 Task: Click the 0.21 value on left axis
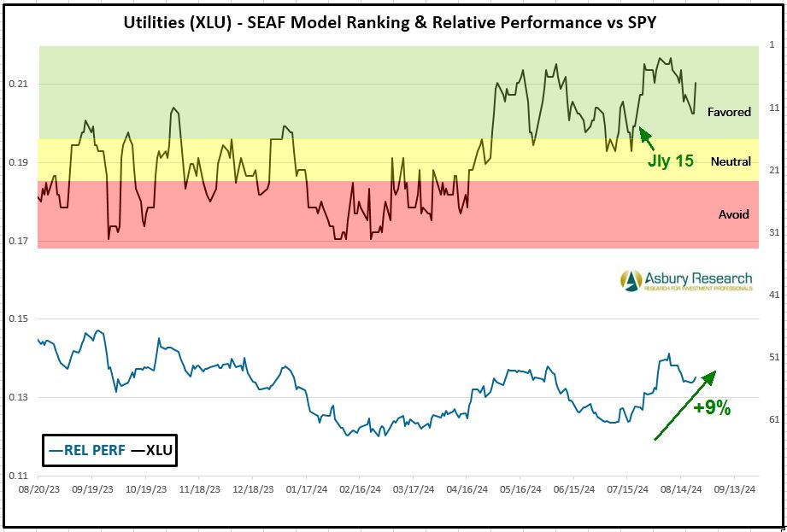coord(19,84)
